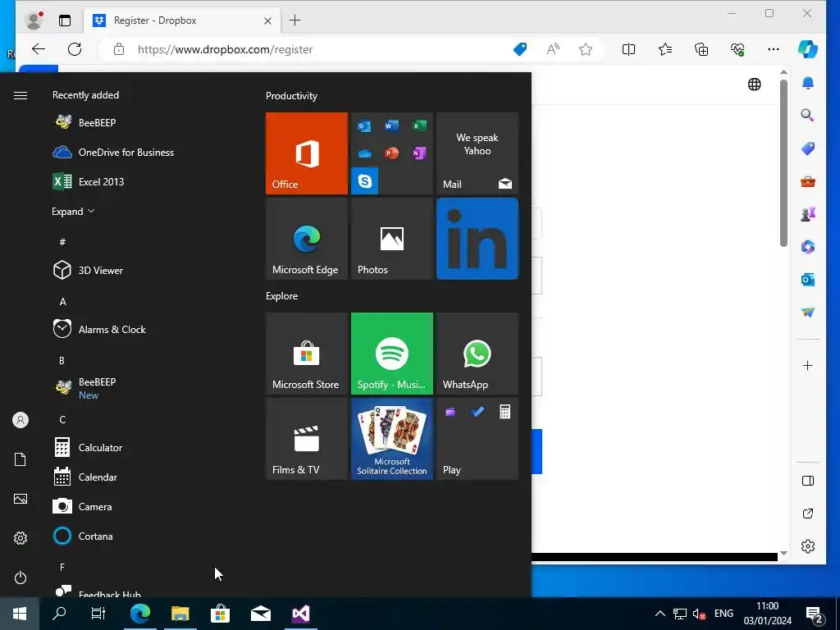The width and height of the screenshot is (840, 630).
Task: Open the Favorites list button
Action: (x=664, y=49)
